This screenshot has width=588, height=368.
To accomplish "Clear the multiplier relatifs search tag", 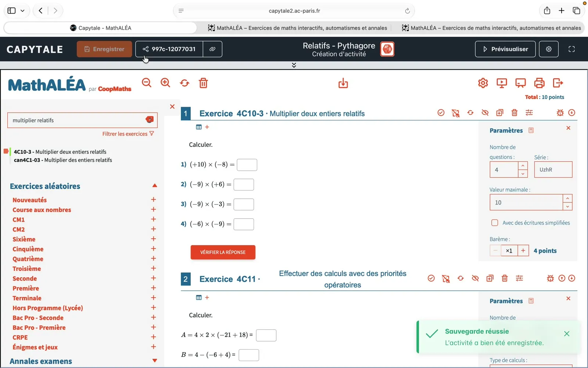I will [150, 119].
